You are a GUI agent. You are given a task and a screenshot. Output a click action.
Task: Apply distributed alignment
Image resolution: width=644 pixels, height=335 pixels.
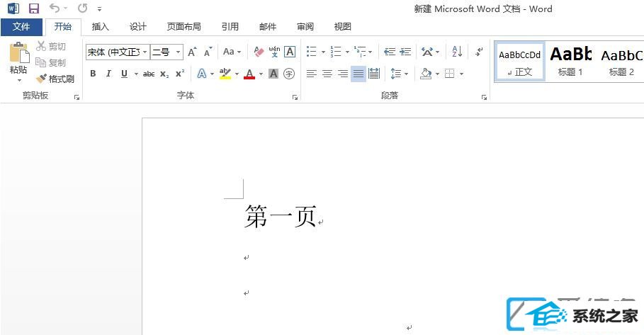point(374,74)
